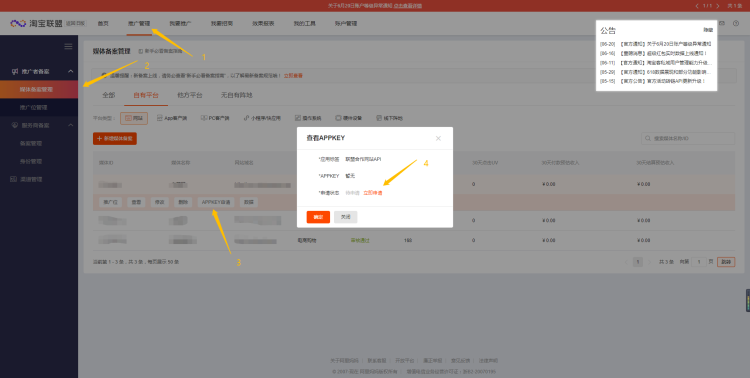Collapse the 推广者备案 sidebar group
The height and width of the screenshot is (378, 750).
tap(71, 71)
